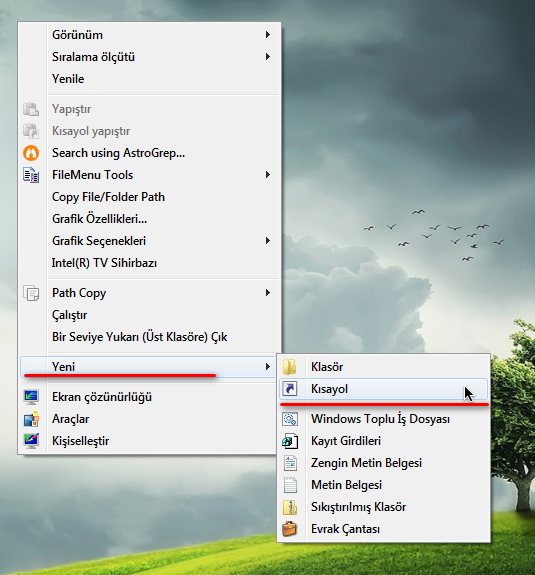This screenshot has height=575, width=535.
Task: Create a new Kayıt Girdileri file
Action: point(384,441)
